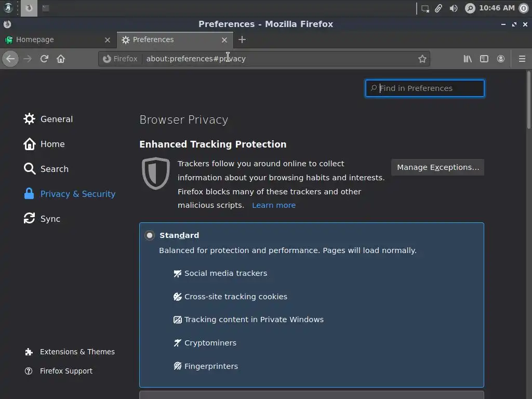Image resolution: width=532 pixels, height=399 pixels.
Task: Click the Manage Exceptions button
Action: (437, 167)
